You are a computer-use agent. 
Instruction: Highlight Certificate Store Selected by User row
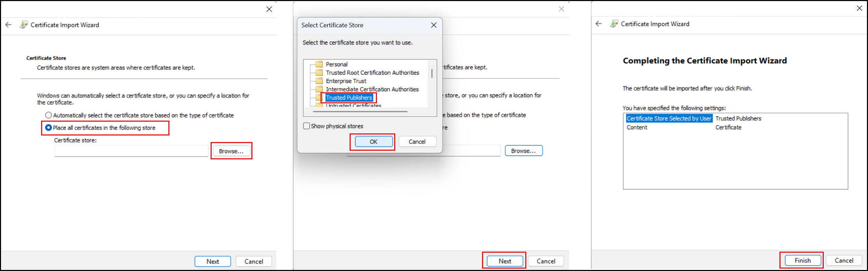[x=669, y=119]
